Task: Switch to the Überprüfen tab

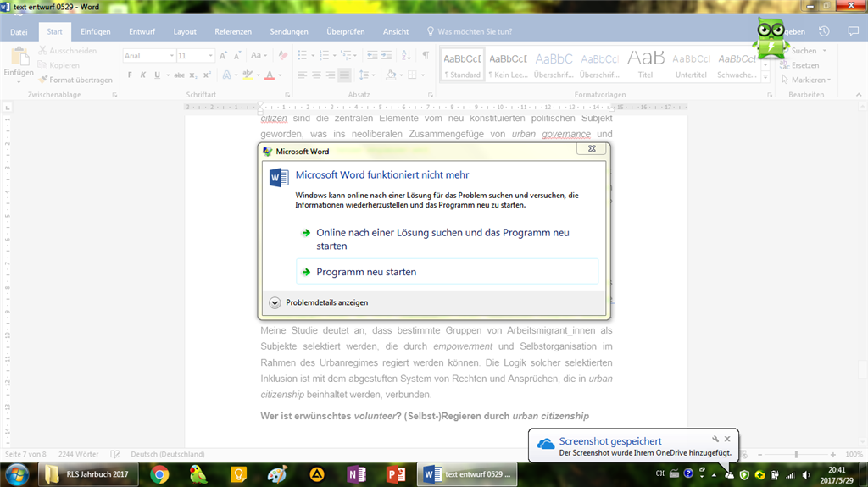Action: pyautogui.click(x=346, y=31)
